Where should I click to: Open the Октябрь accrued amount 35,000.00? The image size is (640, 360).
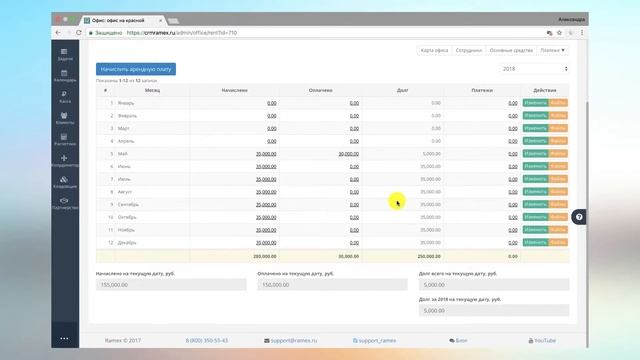pos(266,218)
